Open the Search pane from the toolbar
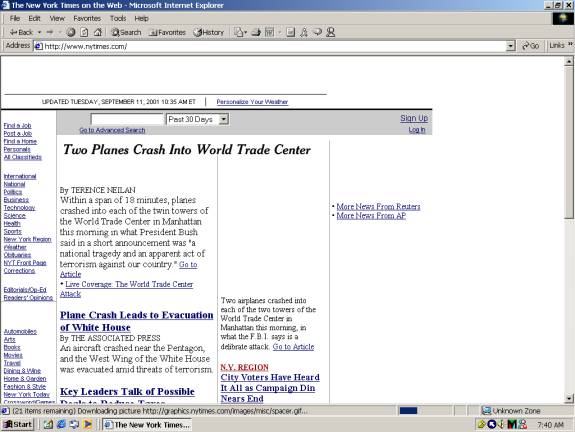 point(127,32)
